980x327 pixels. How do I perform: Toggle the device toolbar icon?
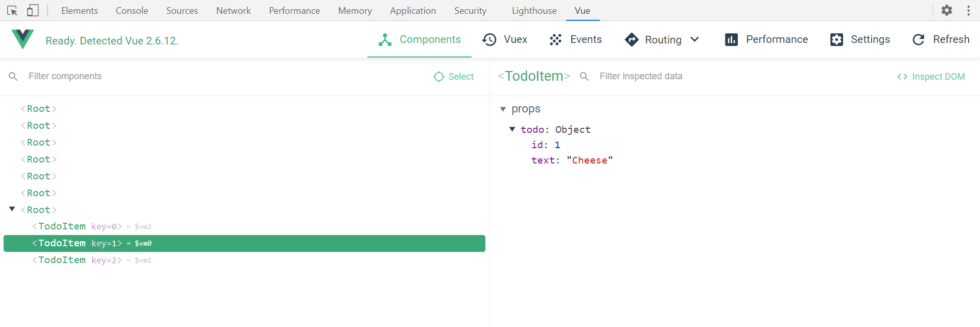click(x=33, y=10)
